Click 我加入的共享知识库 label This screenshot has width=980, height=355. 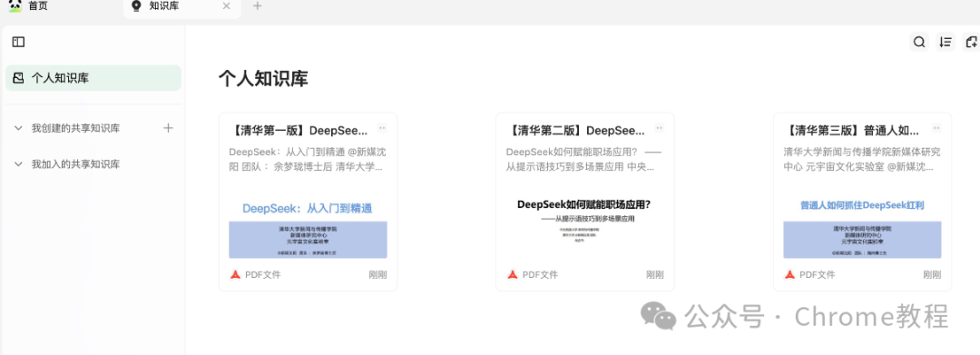pyautogui.click(x=75, y=164)
